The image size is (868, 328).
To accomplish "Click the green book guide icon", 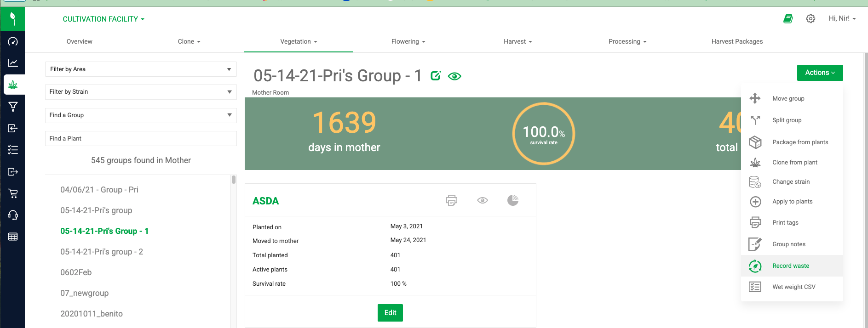I will point(788,19).
